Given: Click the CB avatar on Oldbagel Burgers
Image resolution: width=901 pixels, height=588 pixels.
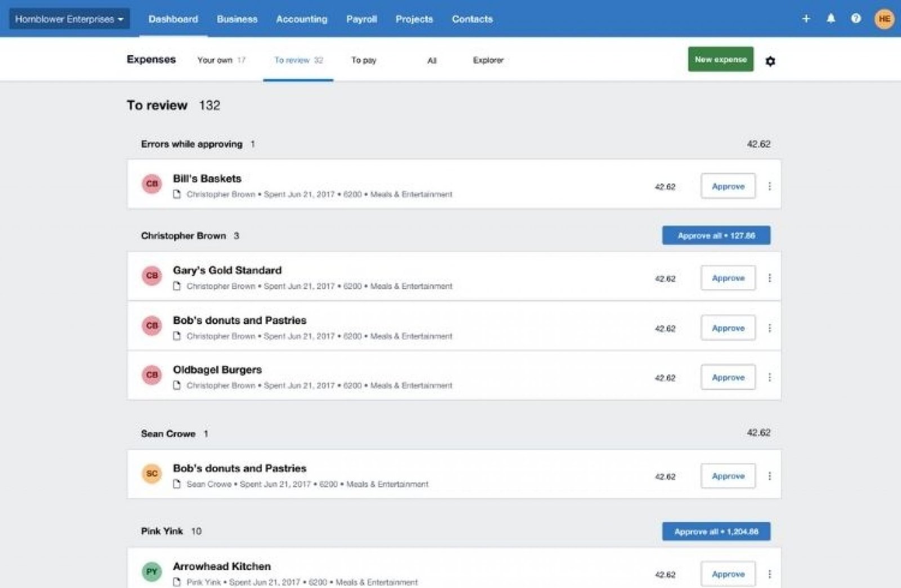Looking at the screenshot, I should (151, 375).
